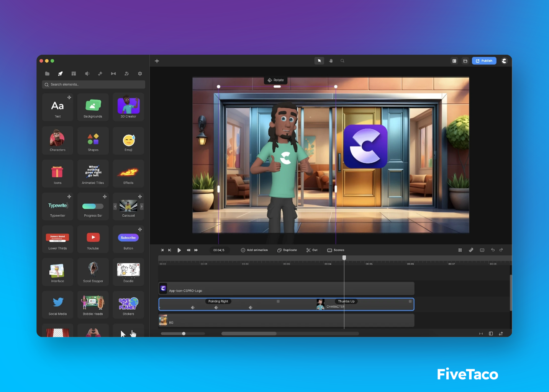
Task: Select the App-Icon-CSPRO-Logo layer
Action: coord(287,288)
